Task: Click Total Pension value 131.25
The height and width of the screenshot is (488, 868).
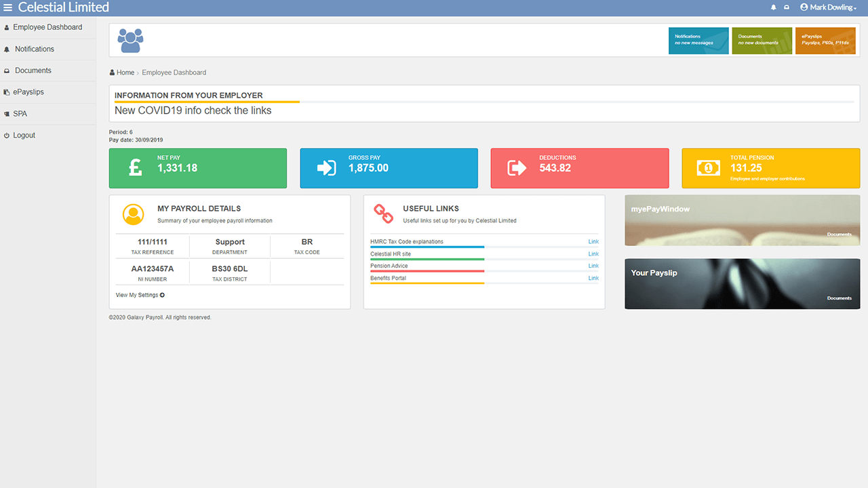Action: coord(746,168)
